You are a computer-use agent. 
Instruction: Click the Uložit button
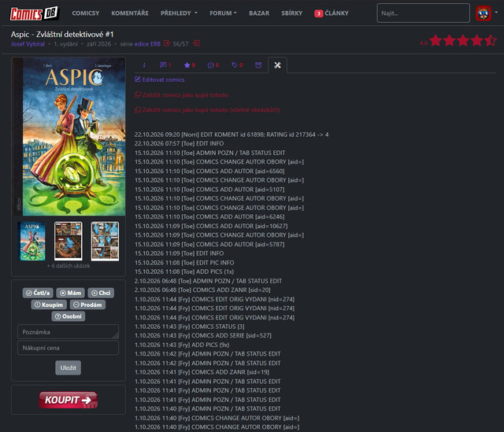pyautogui.click(x=69, y=367)
